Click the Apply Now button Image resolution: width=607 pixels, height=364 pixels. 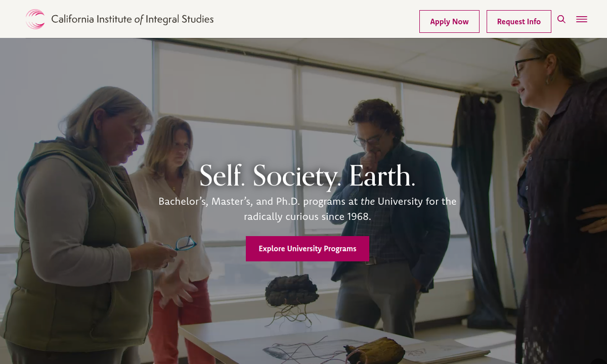pyautogui.click(x=449, y=21)
